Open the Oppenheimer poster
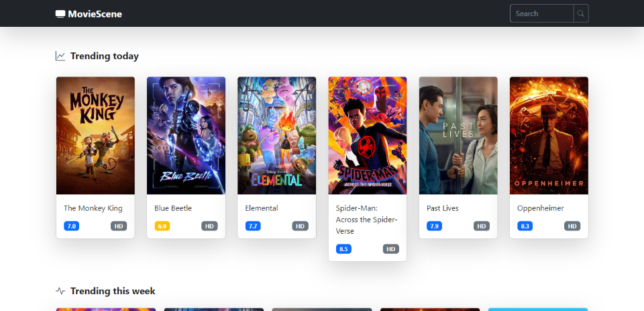The height and width of the screenshot is (311, 644). pos(549,135)
